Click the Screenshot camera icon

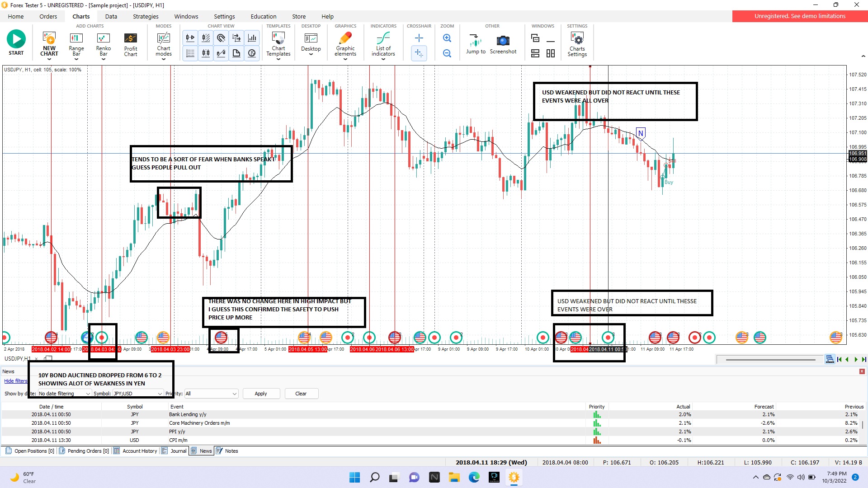pyautogui.click(x=503, y=41)
